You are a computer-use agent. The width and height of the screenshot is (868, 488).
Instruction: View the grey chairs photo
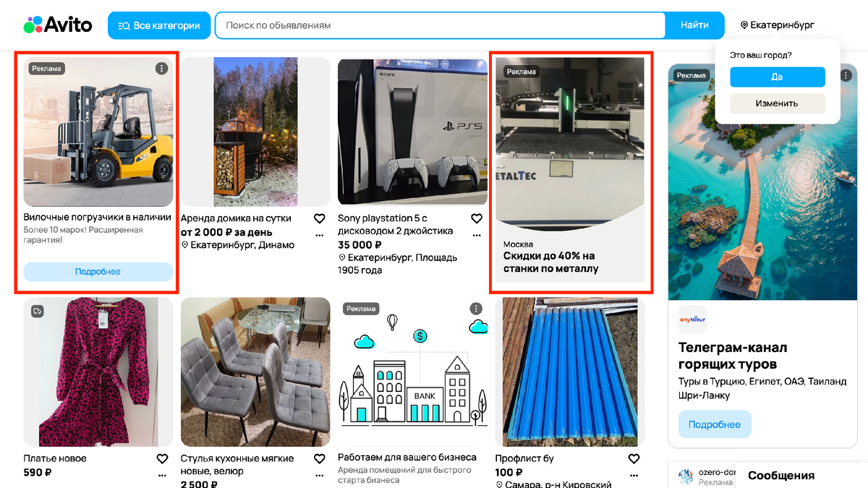(255, 372)
